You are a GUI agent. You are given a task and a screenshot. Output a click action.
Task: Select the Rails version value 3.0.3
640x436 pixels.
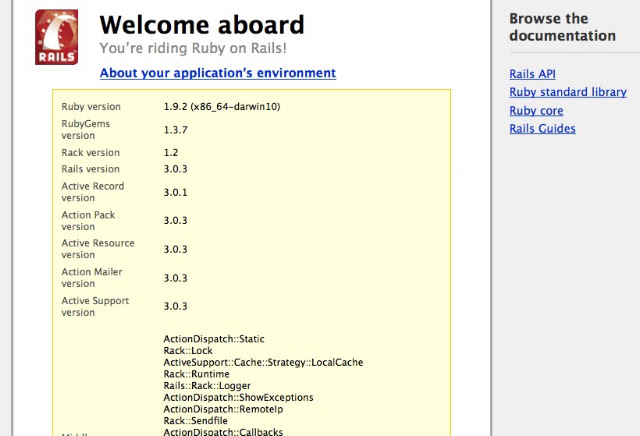coord(176,169)
